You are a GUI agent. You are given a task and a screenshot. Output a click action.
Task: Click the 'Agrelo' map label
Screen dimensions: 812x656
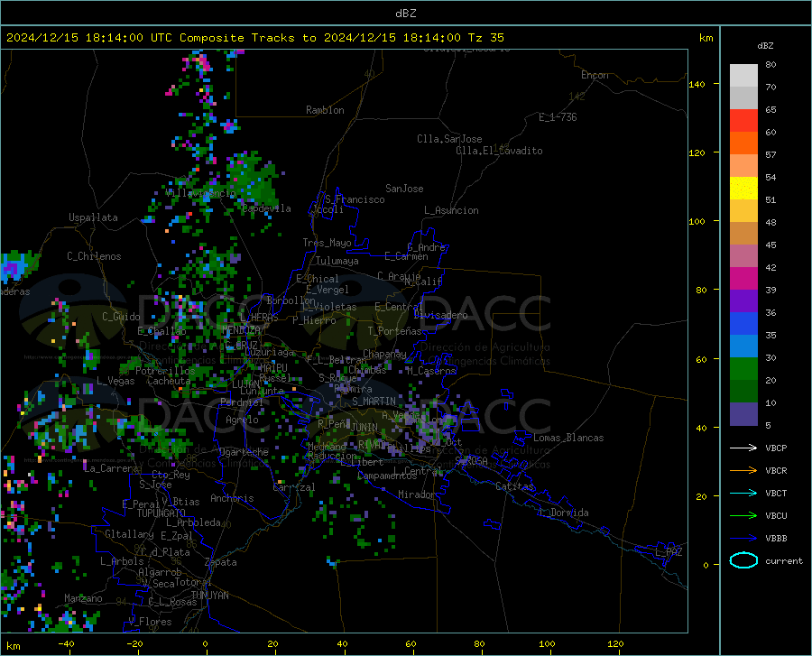click(242, 420)
